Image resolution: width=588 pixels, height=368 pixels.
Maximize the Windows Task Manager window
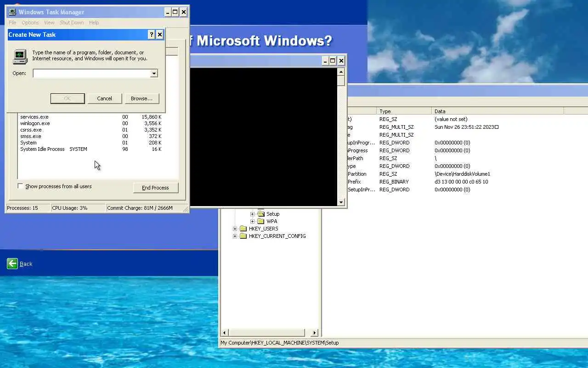[x=175, y=12]
